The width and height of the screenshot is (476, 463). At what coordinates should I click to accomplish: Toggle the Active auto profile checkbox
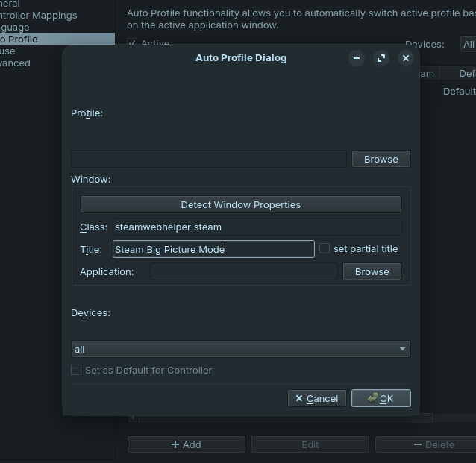coord(132,44)
